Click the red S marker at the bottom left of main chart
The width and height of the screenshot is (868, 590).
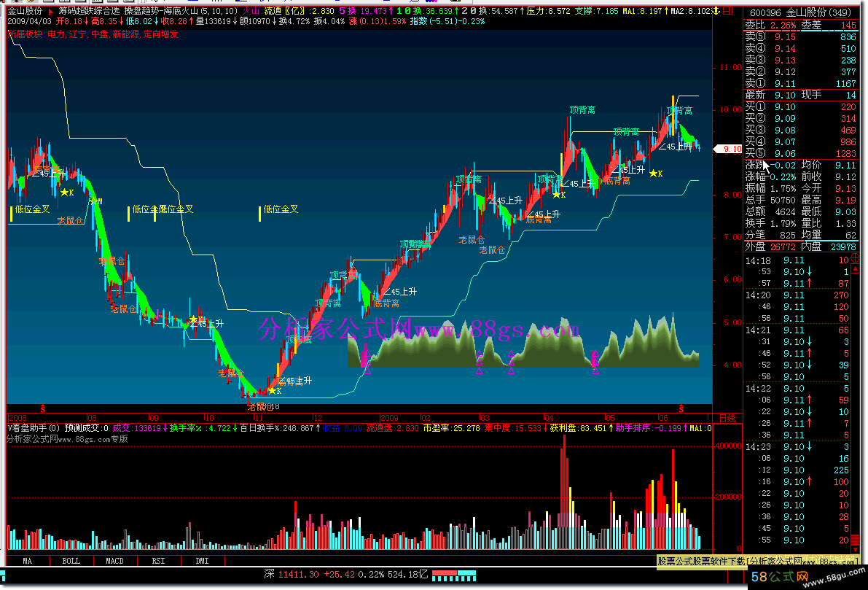[x=42, y=408]
